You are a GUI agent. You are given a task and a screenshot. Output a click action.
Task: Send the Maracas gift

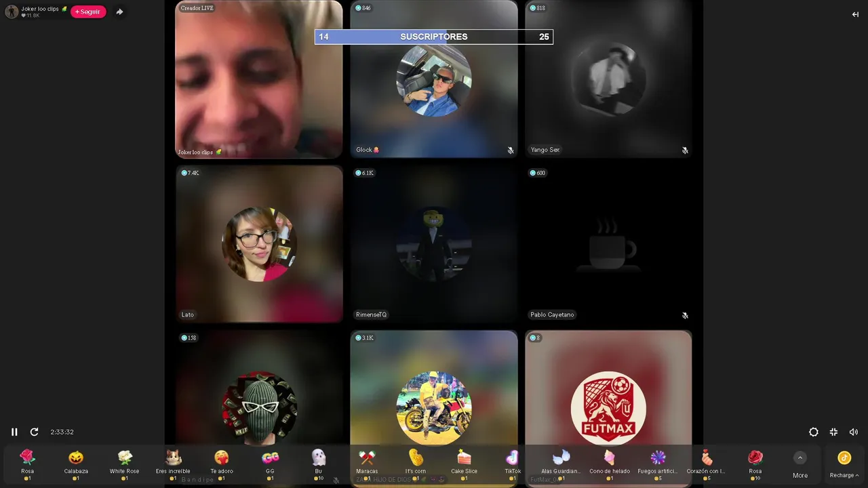point(367,465)
